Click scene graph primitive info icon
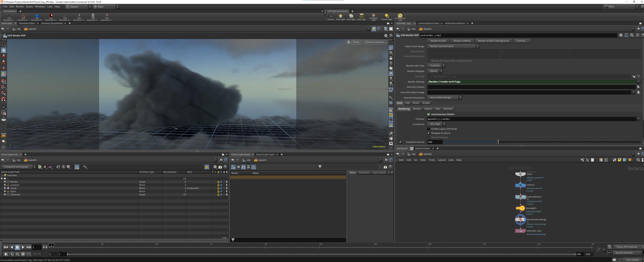Image resolution: width=644 pixels, height=262 pixels. [x=63, y=167]
